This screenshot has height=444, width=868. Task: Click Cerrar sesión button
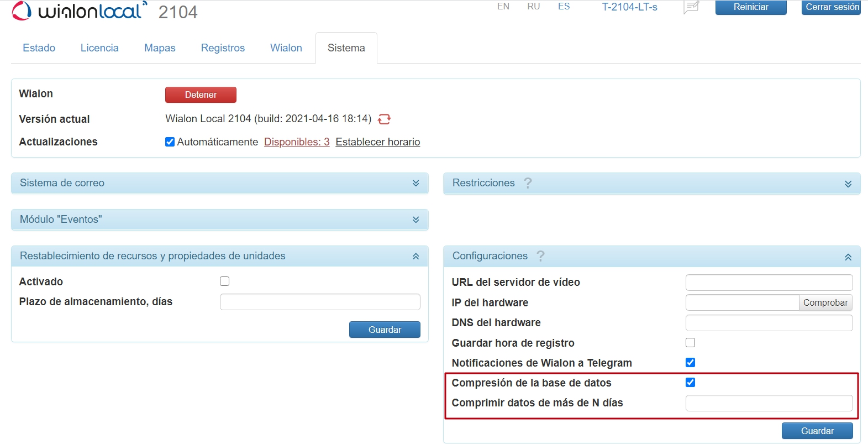[x=832, y=7]
